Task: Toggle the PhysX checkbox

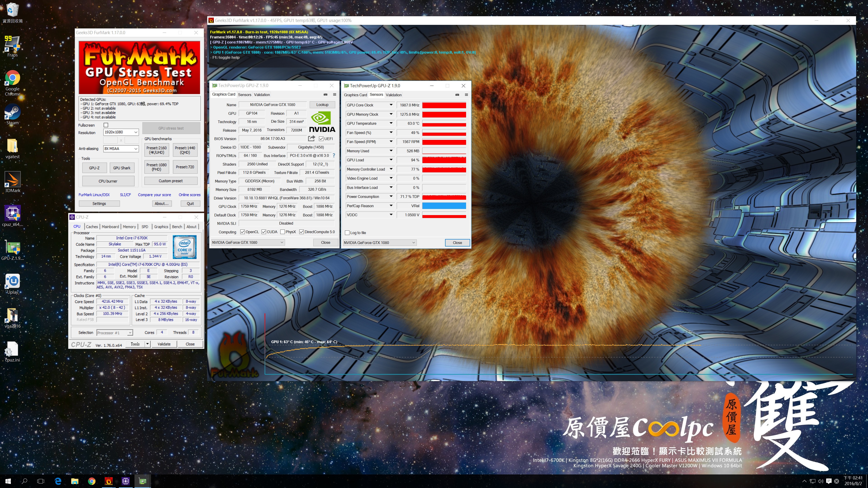Action: pos(282,232)
